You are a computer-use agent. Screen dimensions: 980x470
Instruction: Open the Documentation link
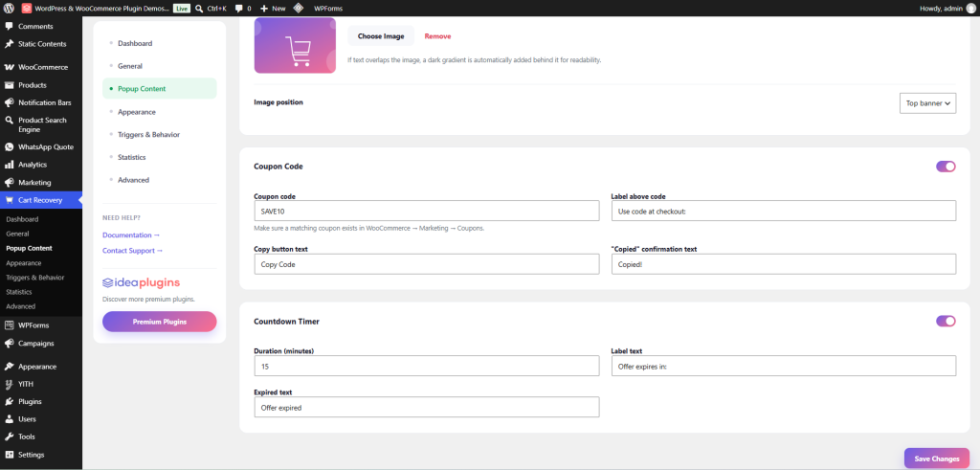[x=131, y=235]
